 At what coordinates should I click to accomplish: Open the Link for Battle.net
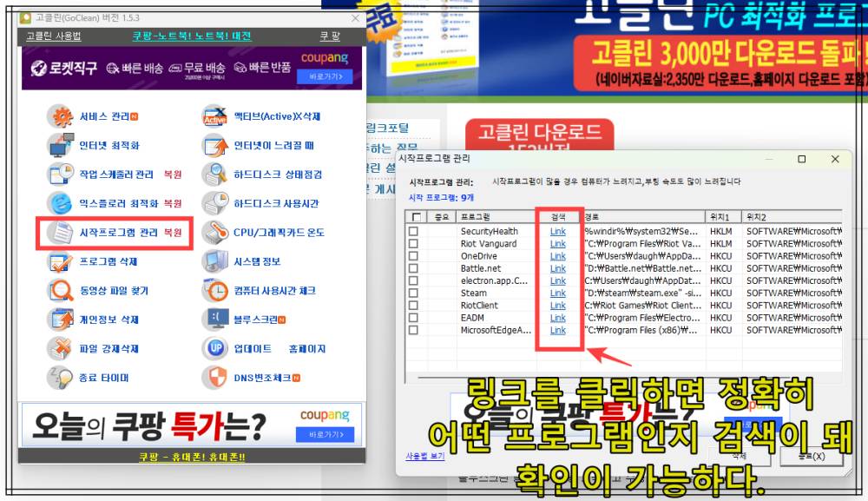pos(558,268)
